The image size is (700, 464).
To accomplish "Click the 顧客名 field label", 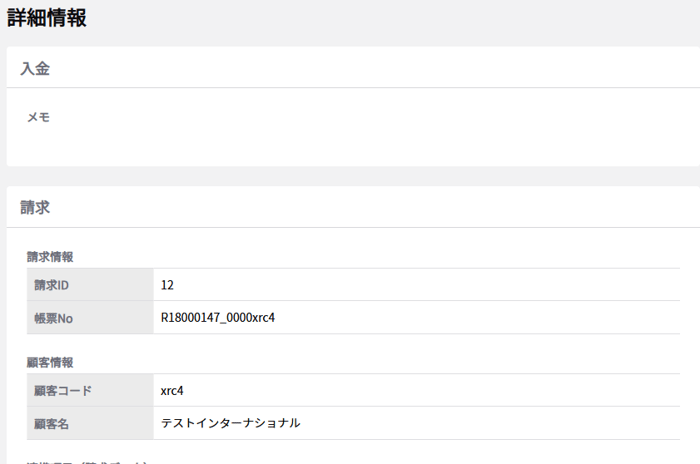I will [x=52, y=423].
